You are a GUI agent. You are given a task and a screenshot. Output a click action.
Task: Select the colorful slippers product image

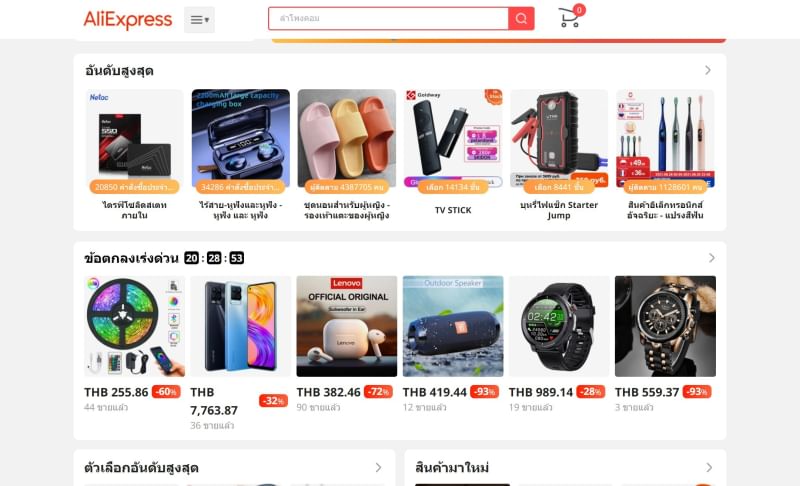347,139
